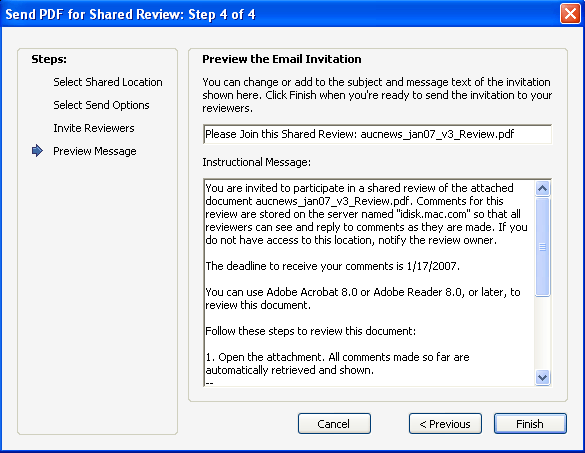Click the scroll down arrow in message box
The height and width of the screenshot is (453, 585).
point(542,377)
